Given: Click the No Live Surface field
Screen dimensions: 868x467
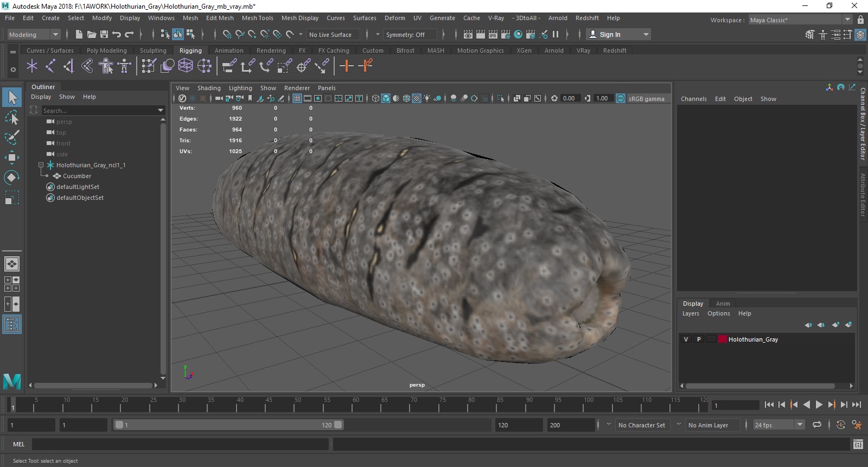Looking at the screenshot, I should click(333, 34).
